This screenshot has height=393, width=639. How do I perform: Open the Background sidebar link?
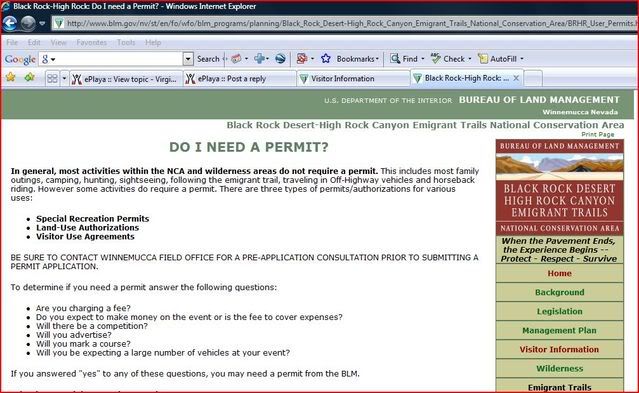560,292
